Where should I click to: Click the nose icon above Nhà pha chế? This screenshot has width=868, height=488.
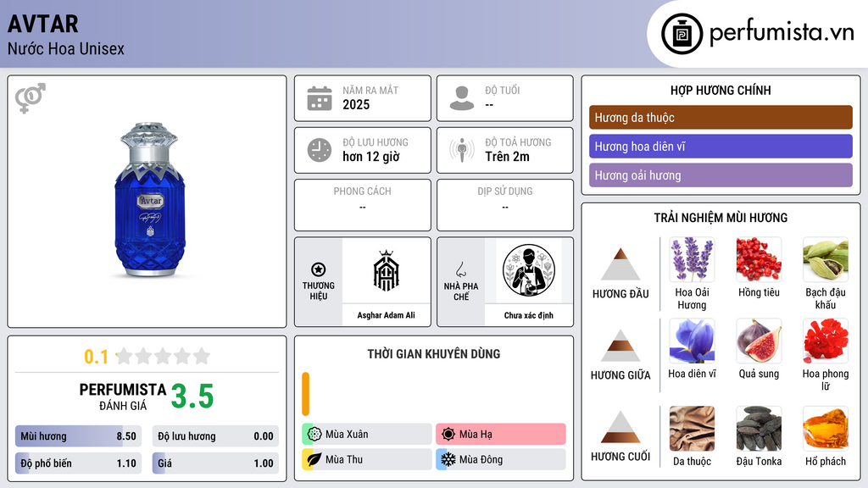click(460, 269)
